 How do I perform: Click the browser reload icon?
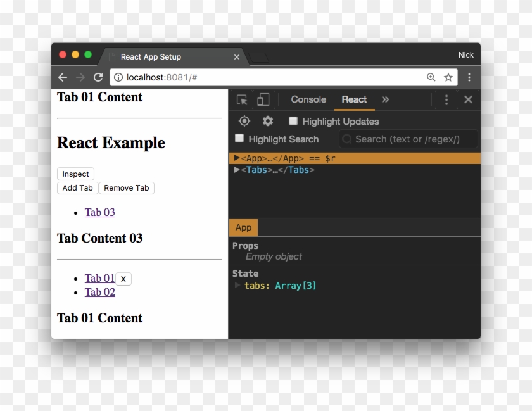click(x=98, y=77)
